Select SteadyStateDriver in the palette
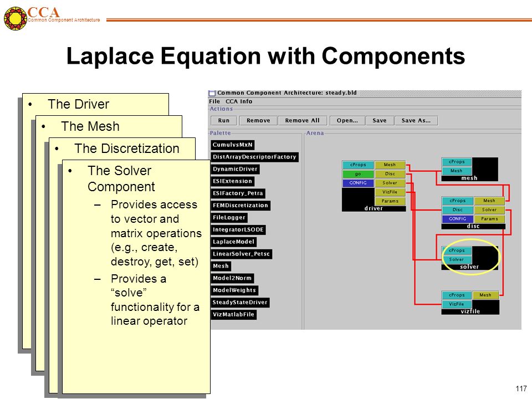This screenshot has width=532, height=399. point(240,303)
